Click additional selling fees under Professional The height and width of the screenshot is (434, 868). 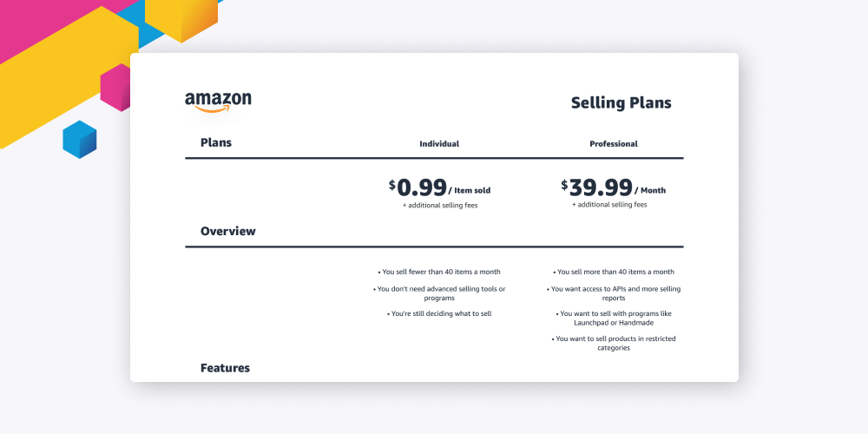[609, 205]
